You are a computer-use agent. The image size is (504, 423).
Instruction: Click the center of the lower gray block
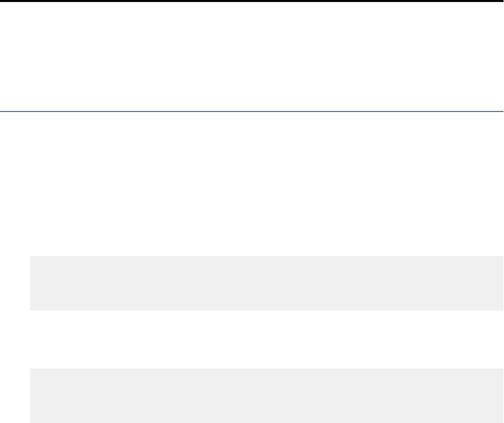click(267, 395)
